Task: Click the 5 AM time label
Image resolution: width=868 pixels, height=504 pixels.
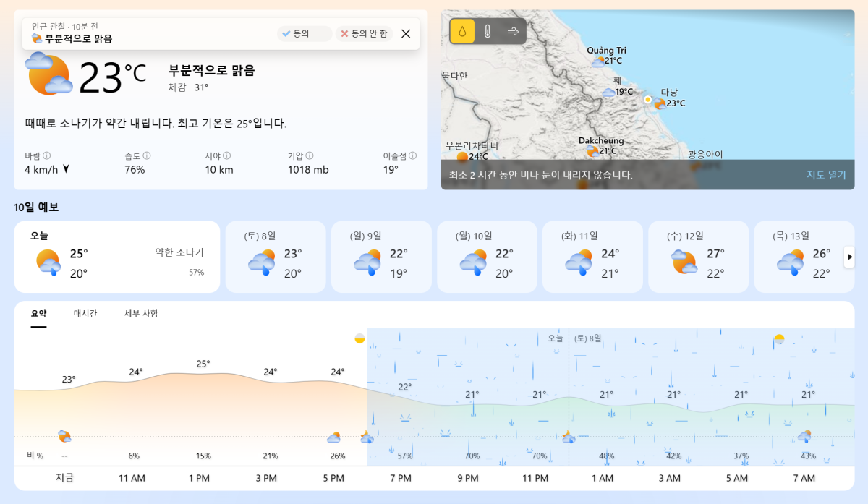Action: tap(737, 479)
